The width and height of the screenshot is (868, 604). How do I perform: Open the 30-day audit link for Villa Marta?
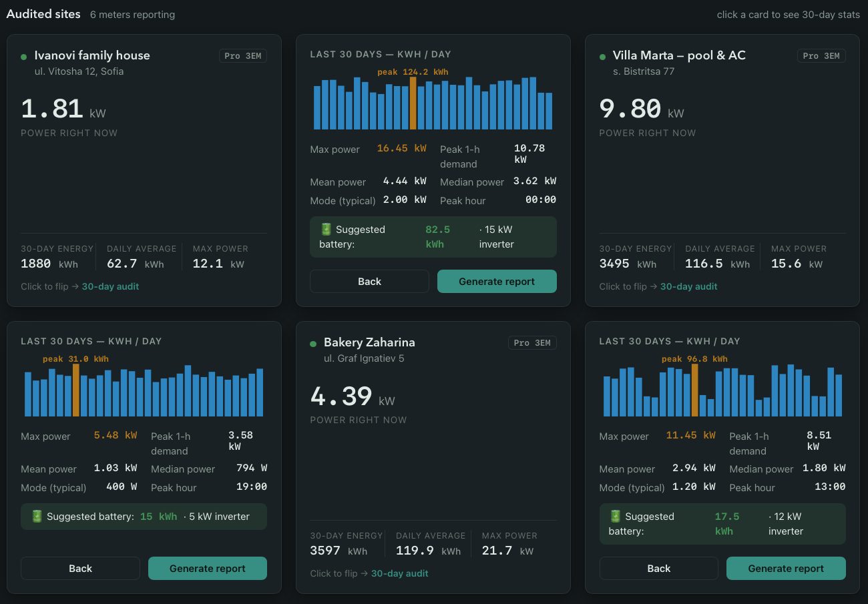(688, 286)
